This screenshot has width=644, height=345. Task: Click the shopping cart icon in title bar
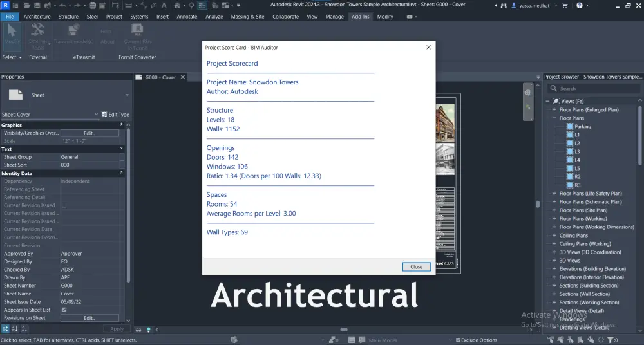564,5
